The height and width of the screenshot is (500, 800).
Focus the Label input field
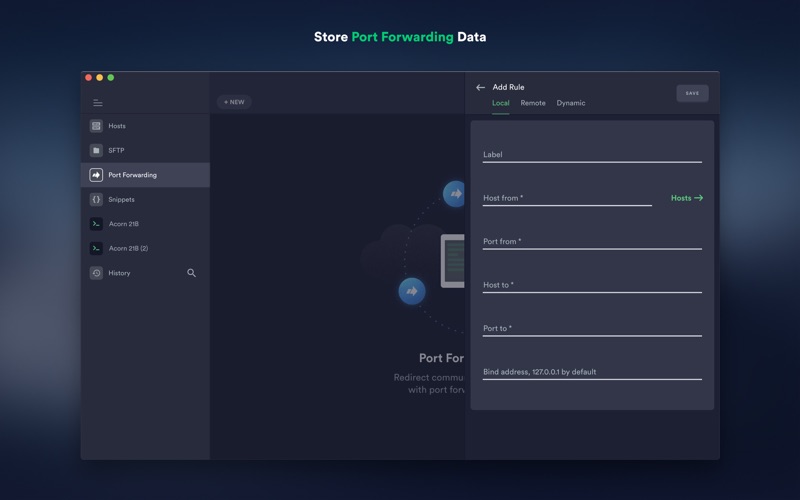[x=591, y=155]
